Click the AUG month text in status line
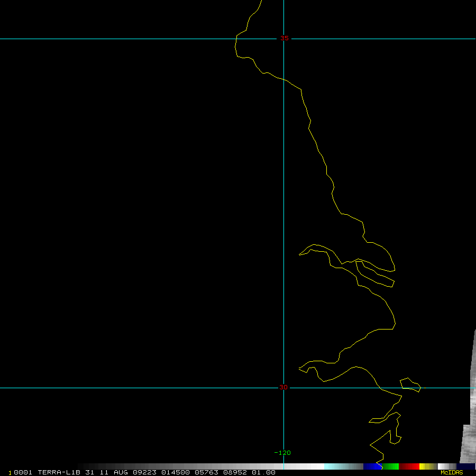The height and width of the screenshot is (476, 476). [120, 472]
